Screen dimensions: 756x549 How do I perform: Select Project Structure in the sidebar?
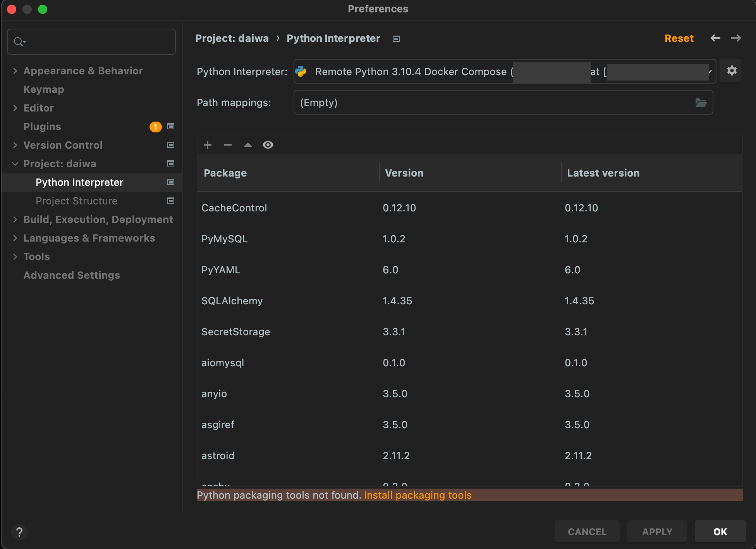[76, 201]
